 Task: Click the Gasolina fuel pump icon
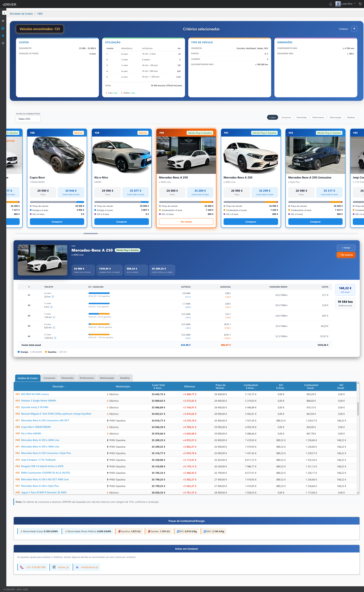(x=119, y=531)
